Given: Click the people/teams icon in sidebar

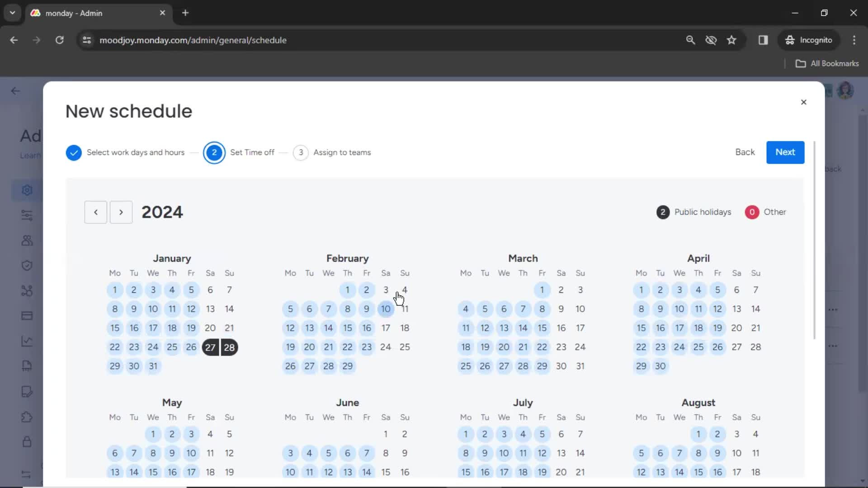Looking at the screenshot, I should click(x=27, y=240).
